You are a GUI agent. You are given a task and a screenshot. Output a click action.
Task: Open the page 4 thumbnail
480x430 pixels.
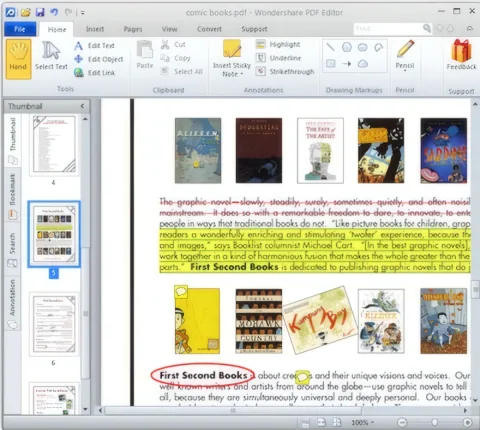coord(54,145)
